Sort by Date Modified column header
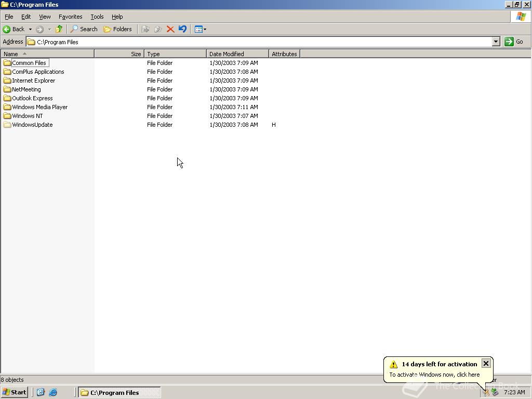This screenshot has width=532, height=399. [237, 54]
